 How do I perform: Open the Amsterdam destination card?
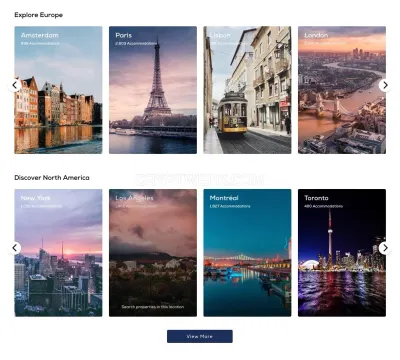point(58,90)
